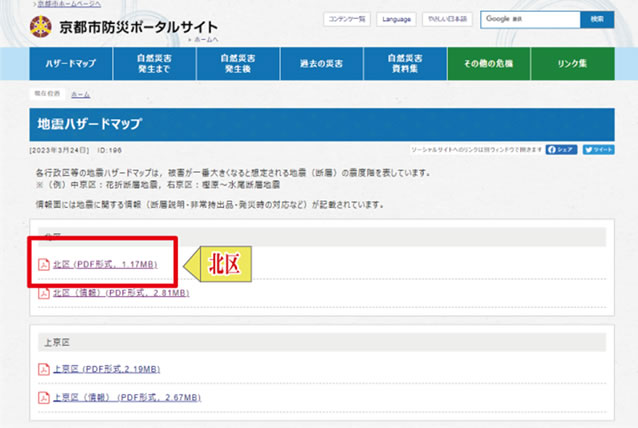The width and height of the screenshot is (638, 428).
Task: Click the Facebook シェア button
Action: pos(562,150)
